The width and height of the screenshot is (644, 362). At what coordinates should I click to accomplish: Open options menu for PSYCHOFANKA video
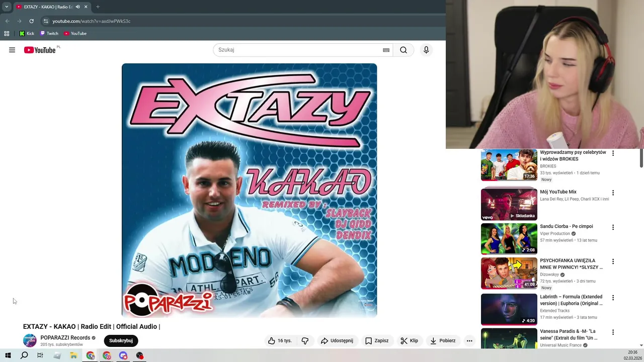pos(613,261)
